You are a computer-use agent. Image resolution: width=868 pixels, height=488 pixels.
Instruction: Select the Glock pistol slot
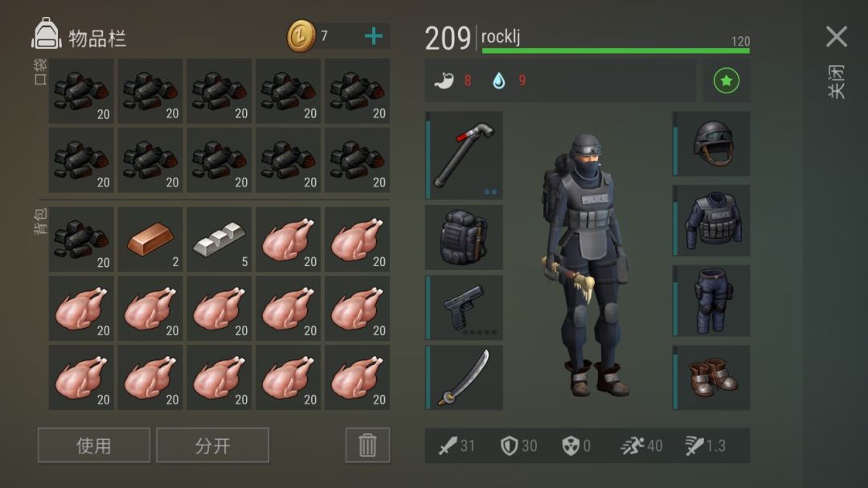(464, 307)
